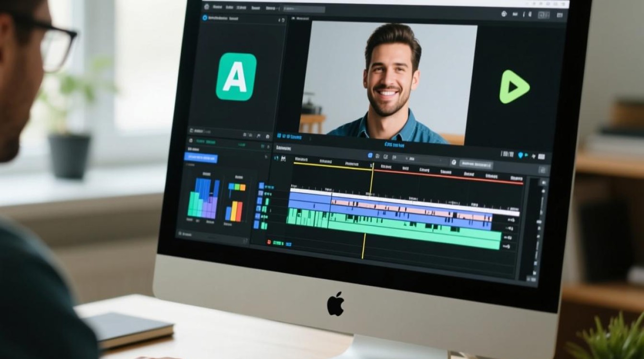Click the round white icon beside the gray timeline button

click(x=453, y=163)
